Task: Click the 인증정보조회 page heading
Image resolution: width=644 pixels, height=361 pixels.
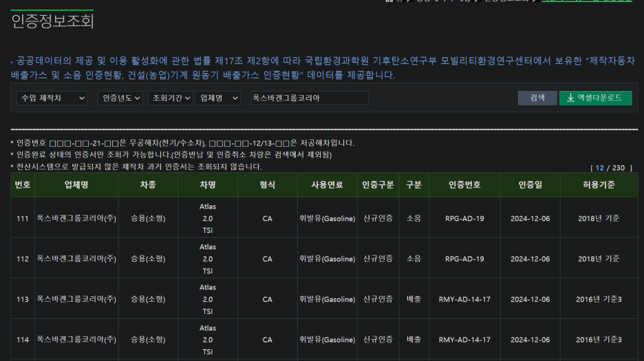Action: tap(52, 21)
